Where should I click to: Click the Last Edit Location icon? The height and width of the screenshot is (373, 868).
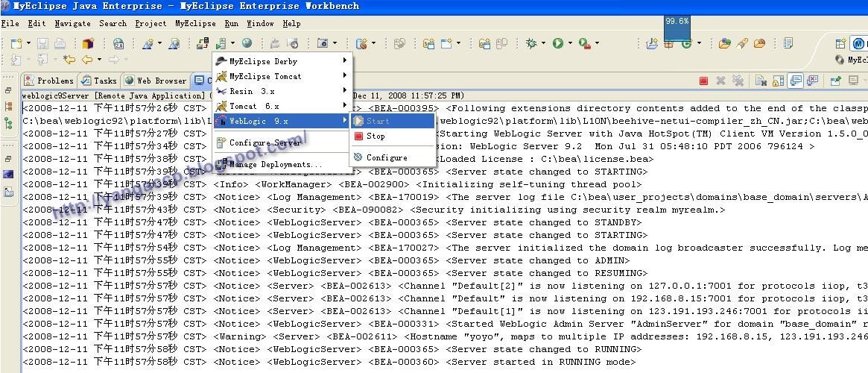point(69,59)
